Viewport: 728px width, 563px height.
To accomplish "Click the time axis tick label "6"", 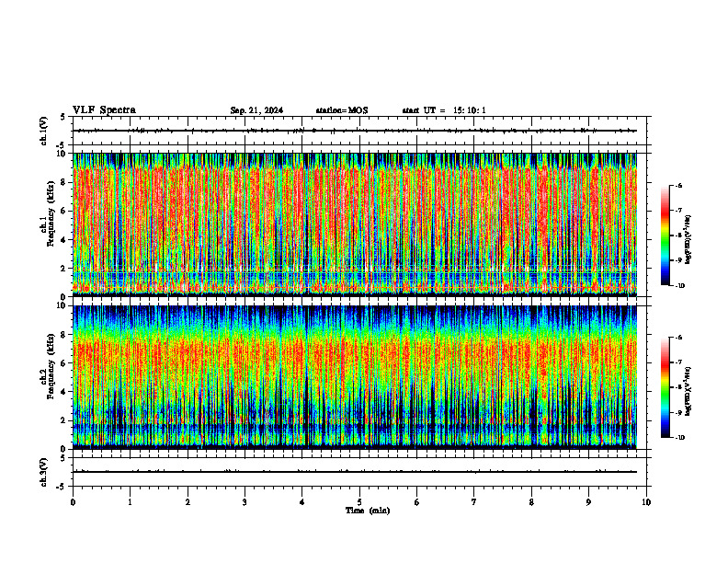I will tap(417, 502).
